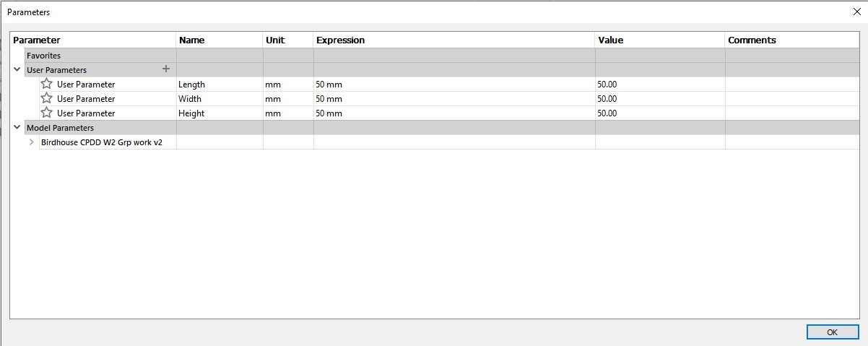Click the Name column header
Viewport: 868px width, 346px height.
coord(220,40)
